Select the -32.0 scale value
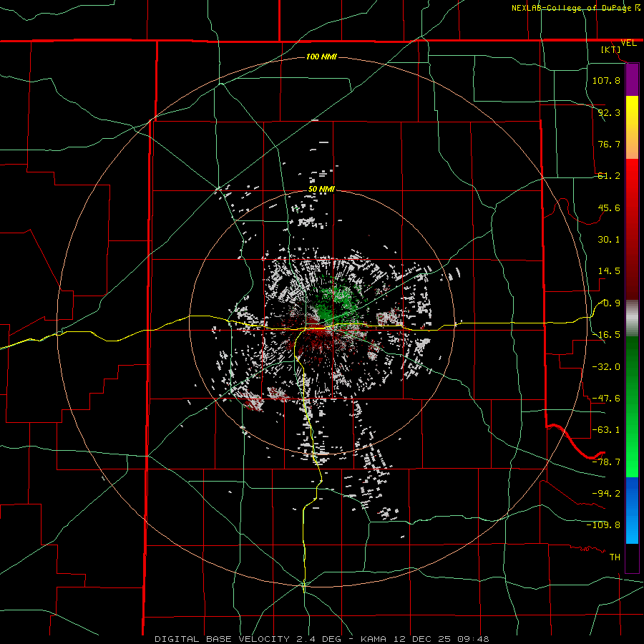The width and height of the screenshot is (644, 644). pos(606,366)
